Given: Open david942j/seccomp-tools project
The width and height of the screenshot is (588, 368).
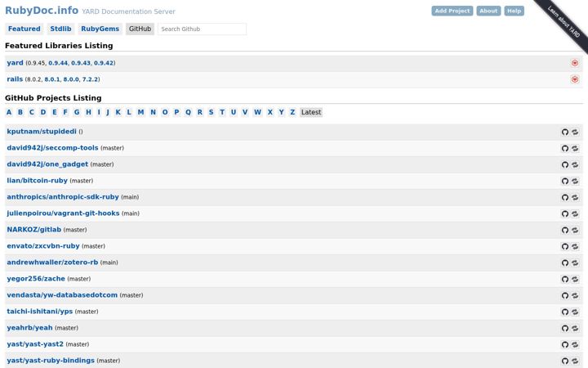Looking at the screenshot, I should tap(52, 147).
